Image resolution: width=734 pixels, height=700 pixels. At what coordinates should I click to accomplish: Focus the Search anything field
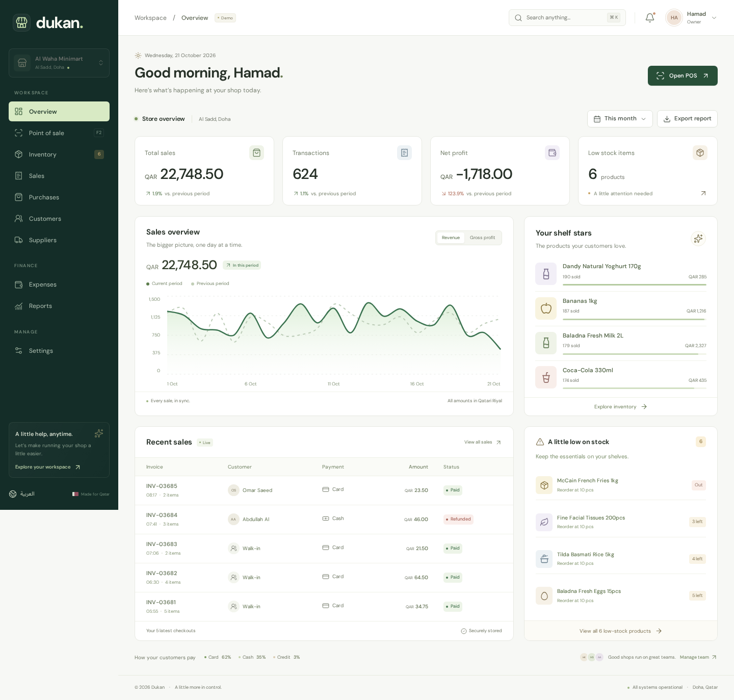tap(567, 18)
